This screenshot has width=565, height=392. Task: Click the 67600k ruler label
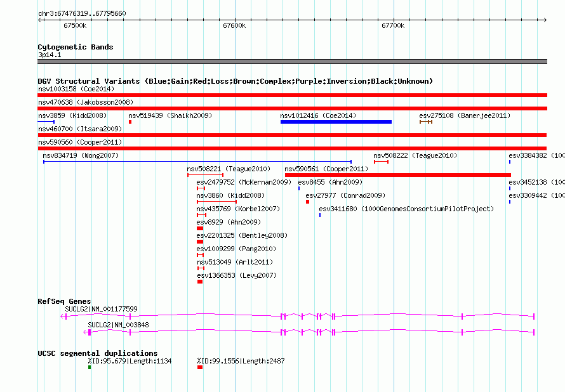click(x=234, y=25)
